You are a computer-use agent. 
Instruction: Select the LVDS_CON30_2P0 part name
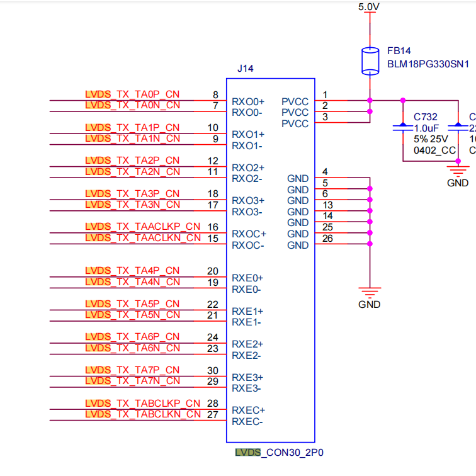point(280,453)
